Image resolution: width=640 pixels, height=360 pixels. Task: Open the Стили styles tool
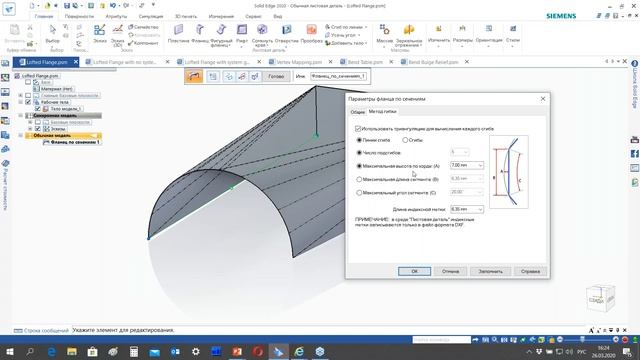coord(513,35)
